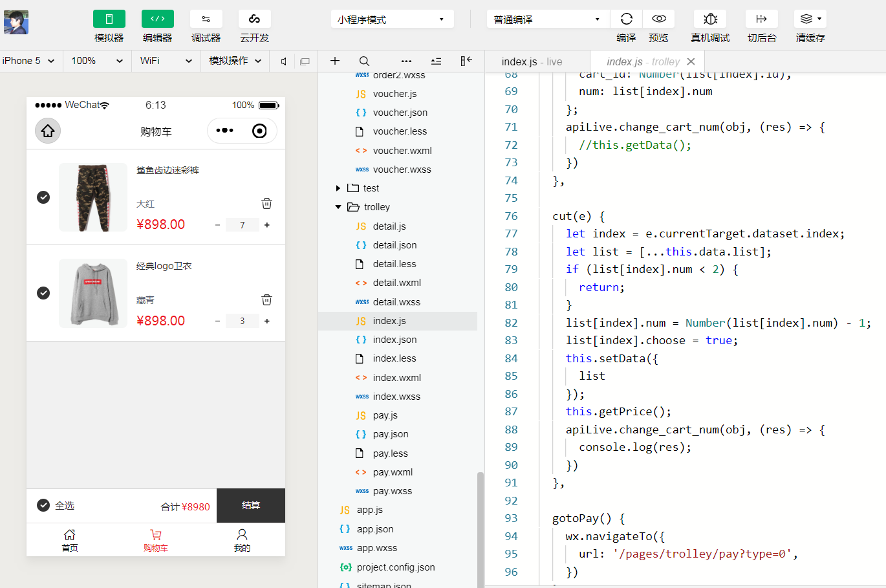Open the Editor (编辑器) panel icon
The image size is (886, 588).
pyautogui.click(x=157, y=19)
